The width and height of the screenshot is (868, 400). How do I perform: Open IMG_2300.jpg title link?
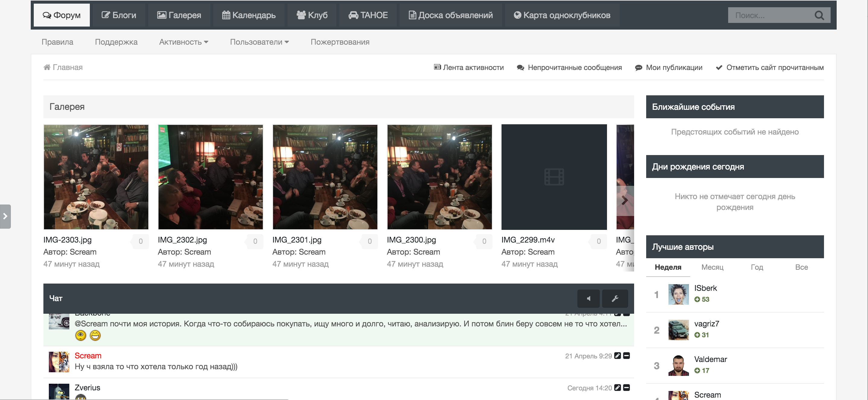[x=411, y=240]
